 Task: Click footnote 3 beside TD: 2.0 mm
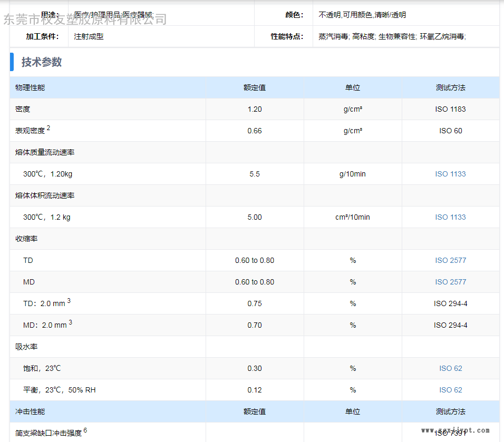(69, 301)
